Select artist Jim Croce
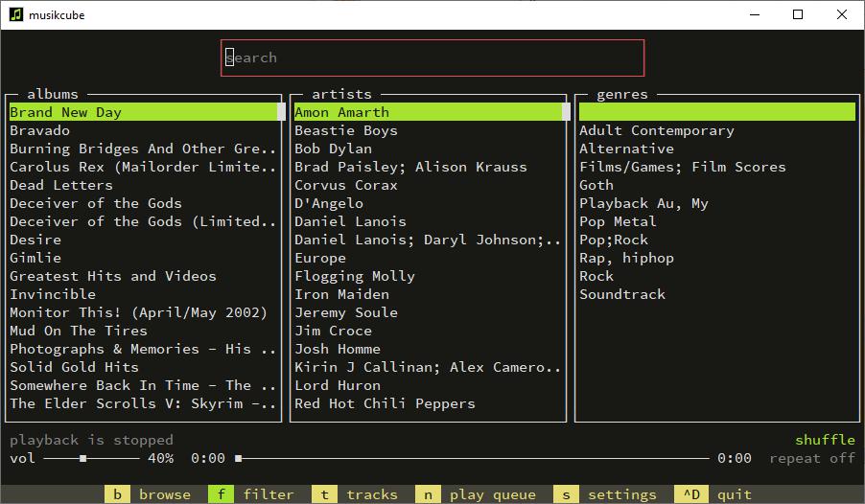This screenshot has width=865, height=504. (428, 331)
